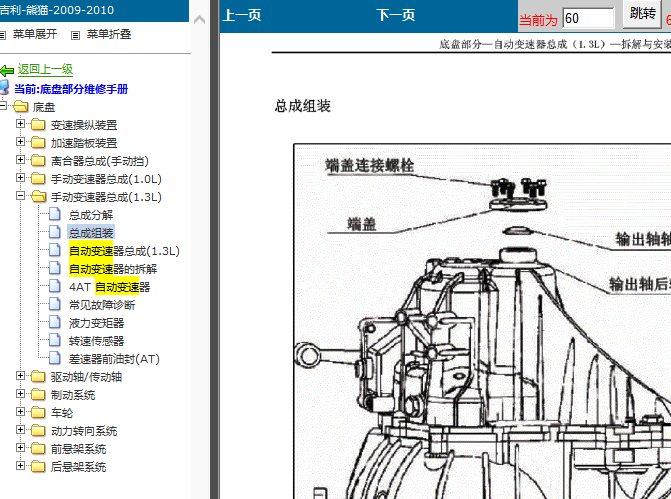Image resolution: width=671 pixels, height=499 pixels.
Task: Open 自动变速器总成(1.3L) page
Action: pos(124,251)
